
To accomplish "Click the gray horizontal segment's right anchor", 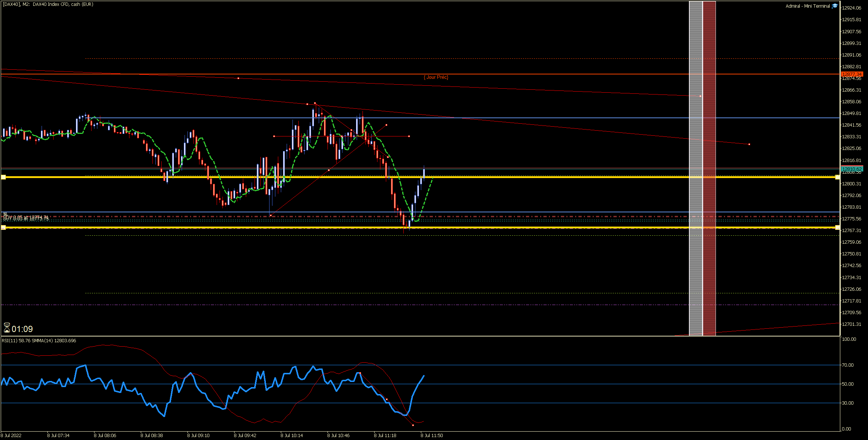I will (409, 136).
